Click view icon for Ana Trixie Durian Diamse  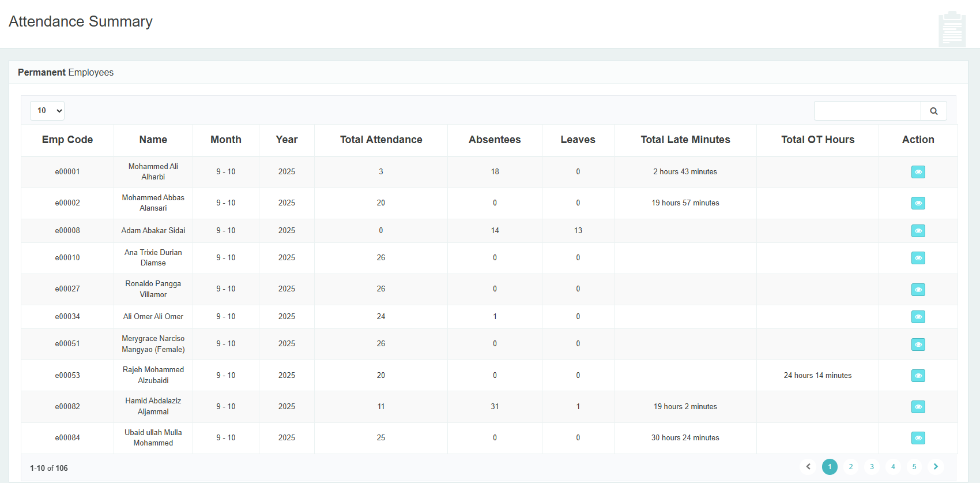coord(918,258)
